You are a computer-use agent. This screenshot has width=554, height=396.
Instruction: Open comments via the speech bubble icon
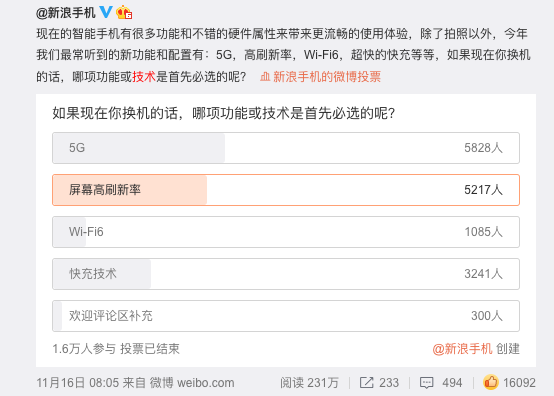coord(426,383)
